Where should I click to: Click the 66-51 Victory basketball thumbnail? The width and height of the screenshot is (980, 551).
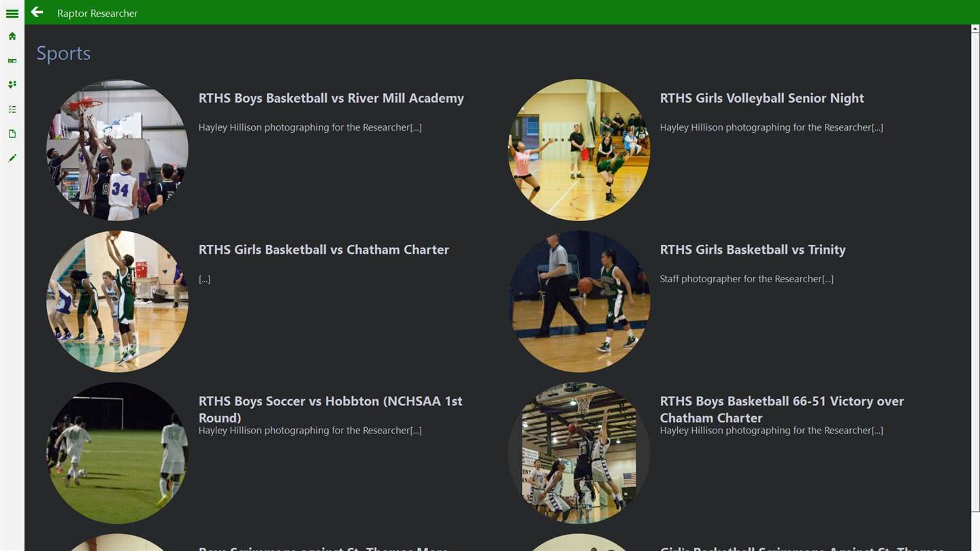(579, 453)
